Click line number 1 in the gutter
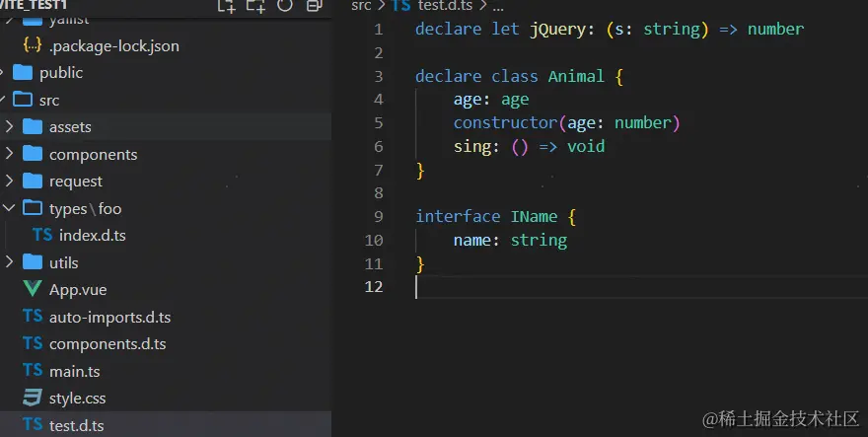Screen dimensions: 868x437 click(378, 29)
